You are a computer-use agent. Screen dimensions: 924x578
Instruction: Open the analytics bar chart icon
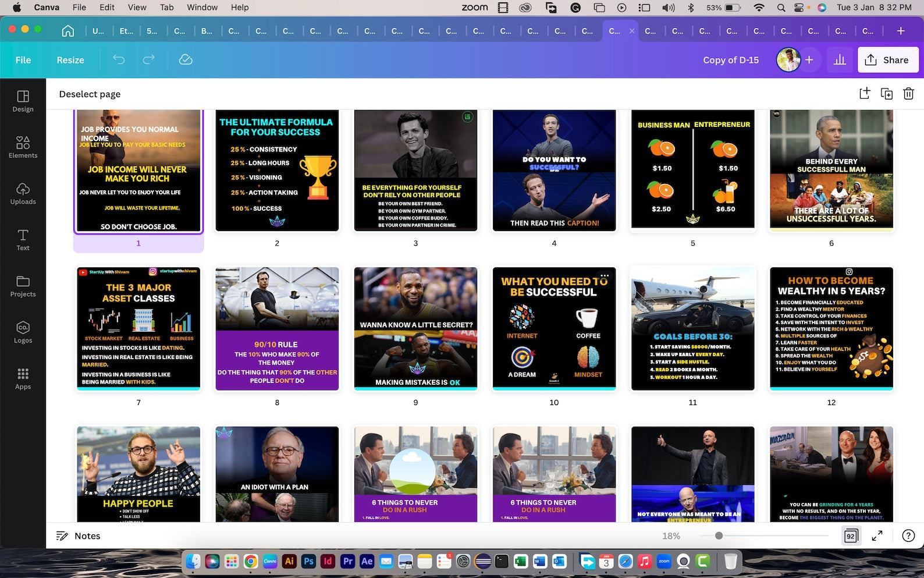pos(840,60)
